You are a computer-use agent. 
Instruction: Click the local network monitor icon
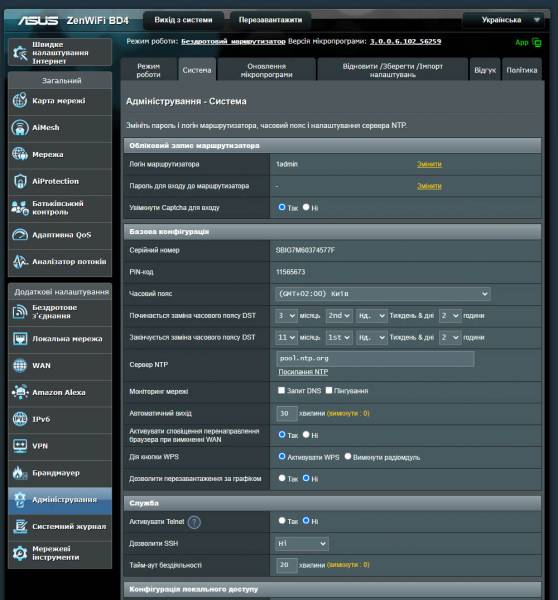pos(20,339)
